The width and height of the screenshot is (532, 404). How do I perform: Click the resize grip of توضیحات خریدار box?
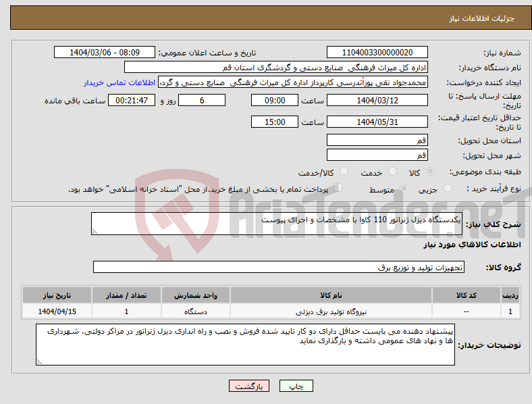39,362
